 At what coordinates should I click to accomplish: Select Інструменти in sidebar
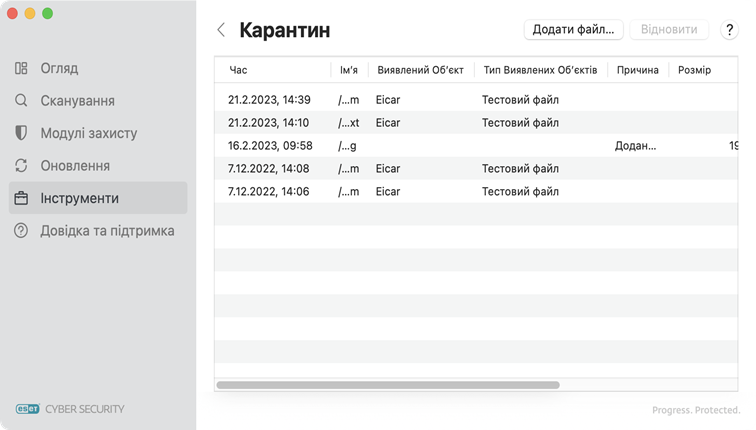point(98,198)
